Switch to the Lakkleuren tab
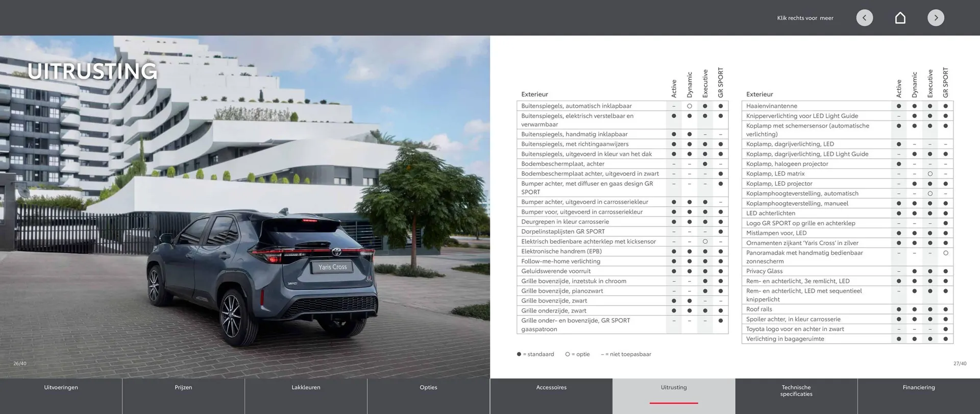Image resolution: width=980 pixels, height=414 pixels. (x=306, y=396)
